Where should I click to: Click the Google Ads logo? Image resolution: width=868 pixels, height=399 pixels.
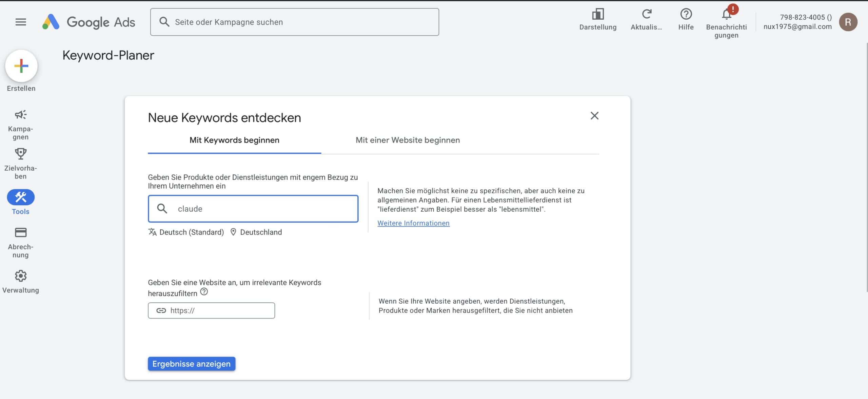(88, 22)
